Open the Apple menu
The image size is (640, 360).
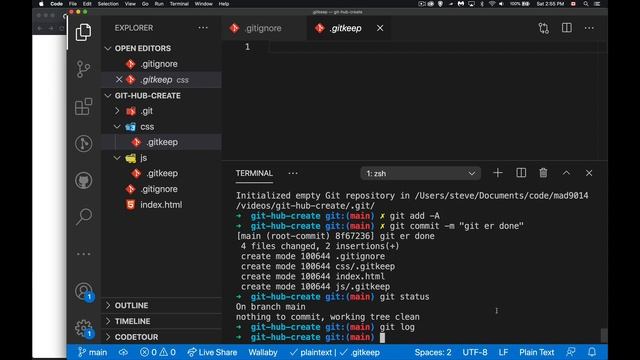(41, 4)
